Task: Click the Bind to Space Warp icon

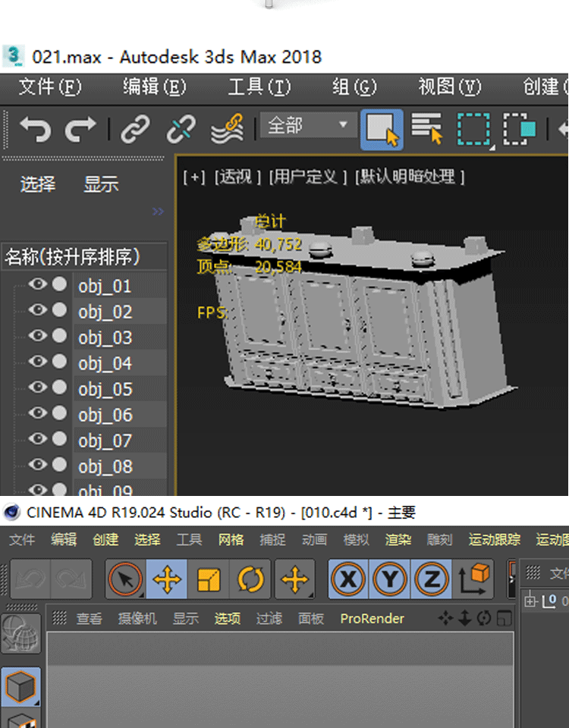Action: coord(226,129)
